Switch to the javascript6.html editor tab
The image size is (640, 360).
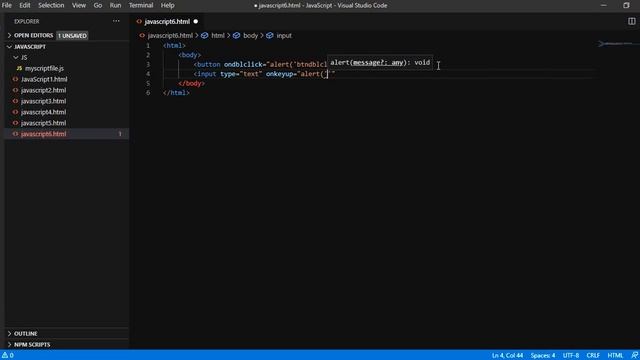tap(167, 21)
